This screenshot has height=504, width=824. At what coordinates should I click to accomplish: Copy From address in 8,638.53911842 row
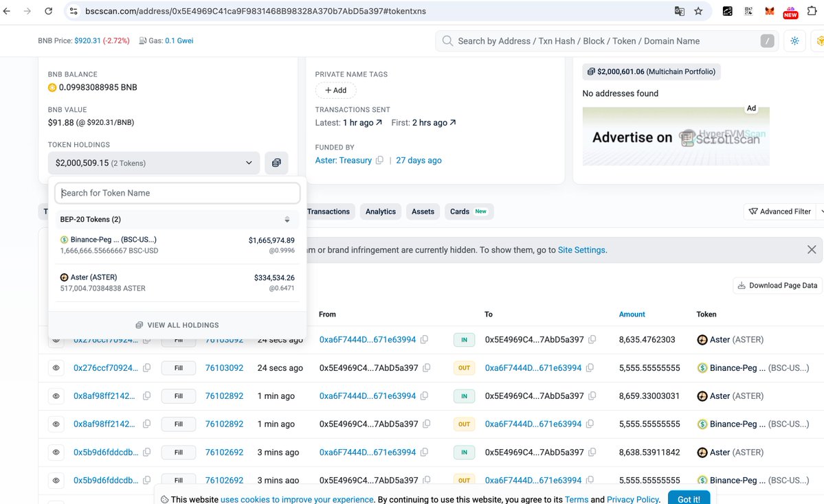(x=424, y=452)
